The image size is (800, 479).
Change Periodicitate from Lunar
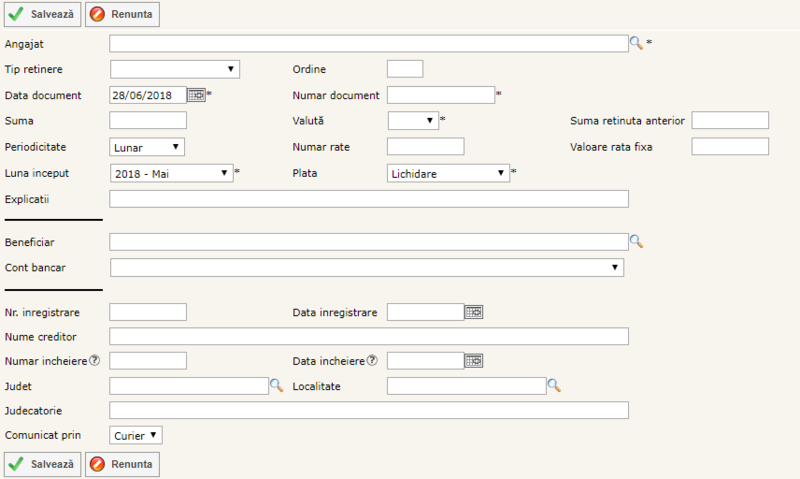point(147,147)
